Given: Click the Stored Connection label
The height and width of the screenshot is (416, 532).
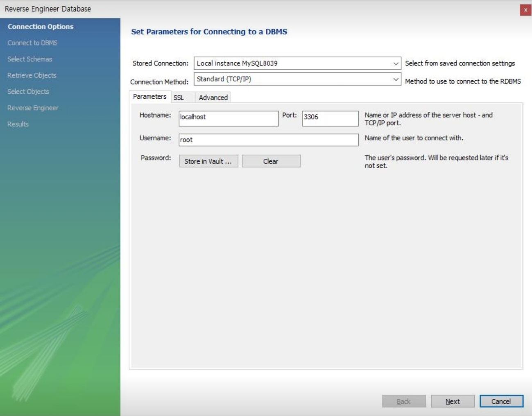Looking at the screenshot, I should click(x=160, y=63).
